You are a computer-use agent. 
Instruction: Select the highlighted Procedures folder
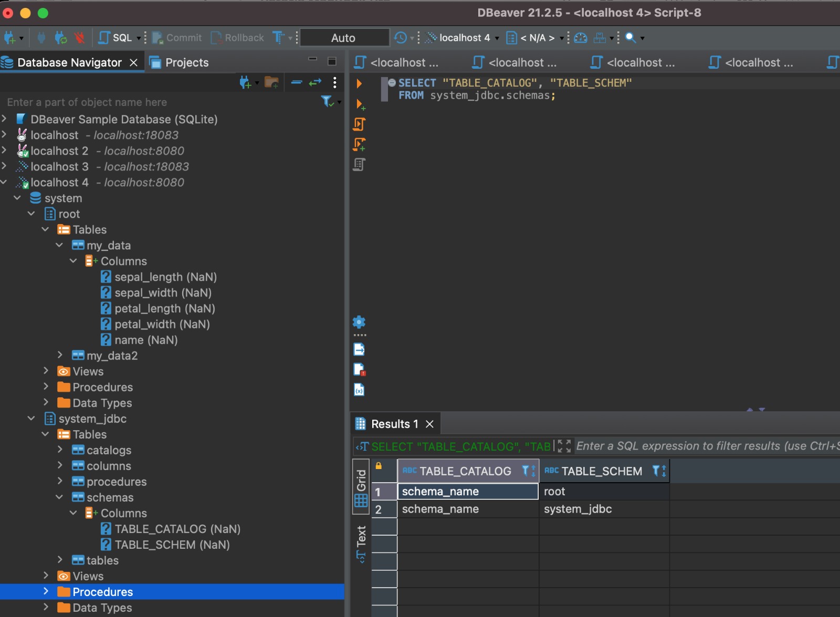pos(102,592)
